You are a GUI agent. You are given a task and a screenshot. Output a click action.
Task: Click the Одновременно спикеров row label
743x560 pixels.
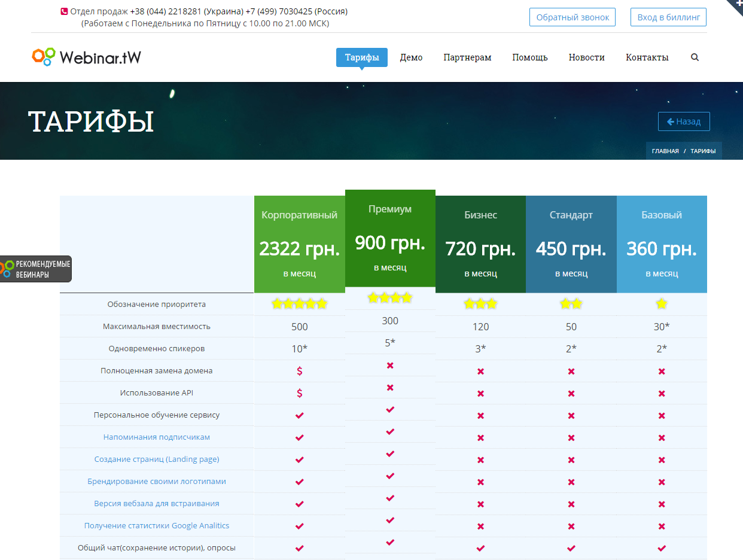pos(157,348)
